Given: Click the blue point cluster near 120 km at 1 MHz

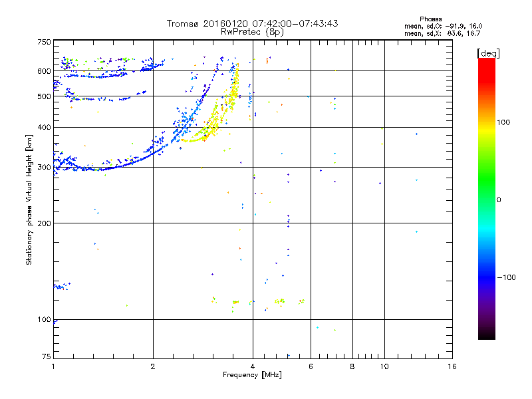Looking at the screenshot, I should (x=61, y=287).
